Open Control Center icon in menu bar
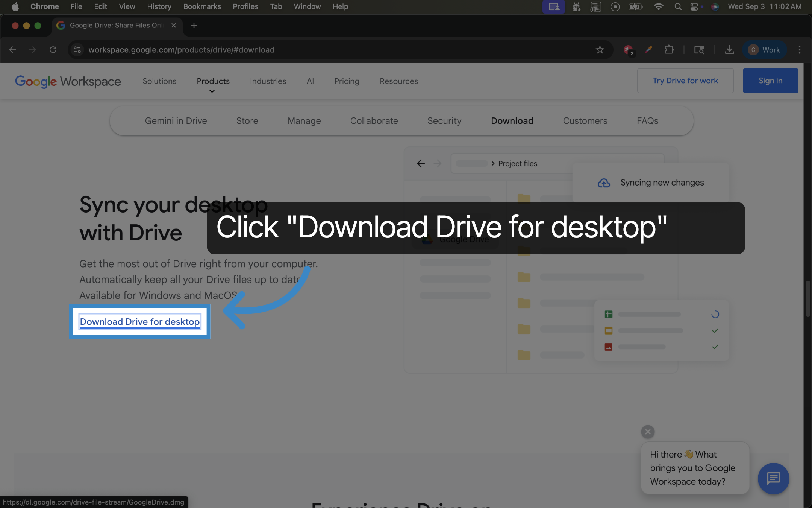 tap(694, 6)
